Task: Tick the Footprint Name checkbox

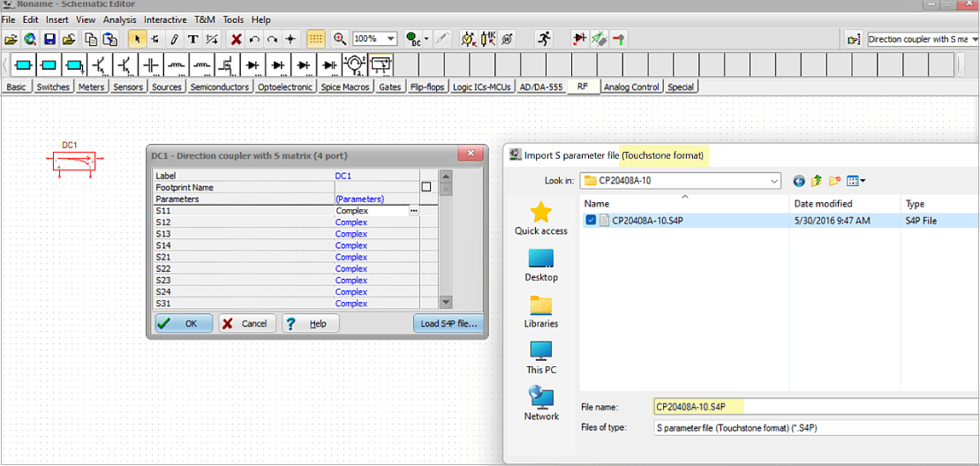Action: tap(426, 187)
